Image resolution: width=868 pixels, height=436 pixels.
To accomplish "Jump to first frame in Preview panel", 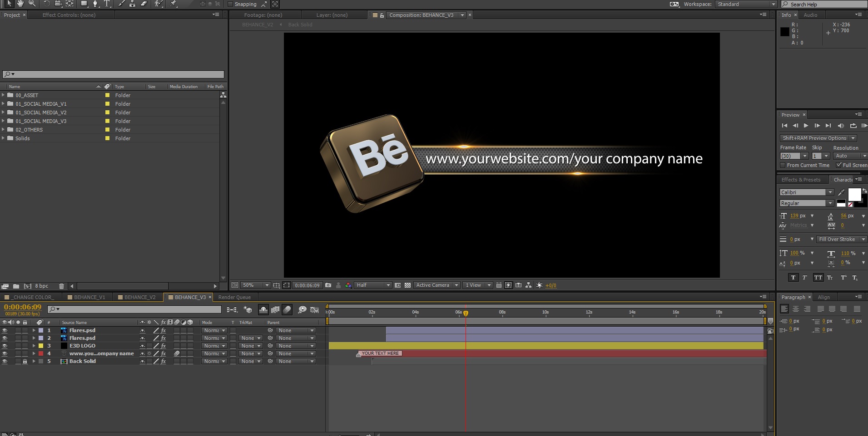I will tap(784, 126).
